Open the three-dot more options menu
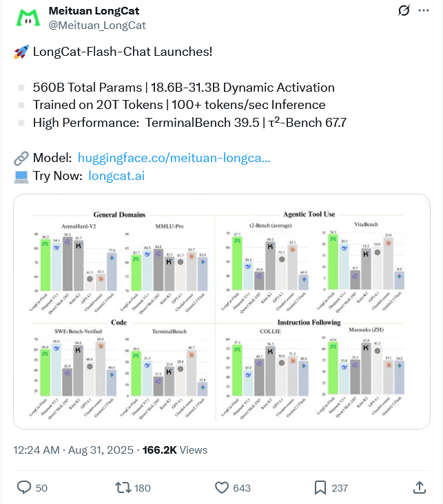 tap(424, 10)
